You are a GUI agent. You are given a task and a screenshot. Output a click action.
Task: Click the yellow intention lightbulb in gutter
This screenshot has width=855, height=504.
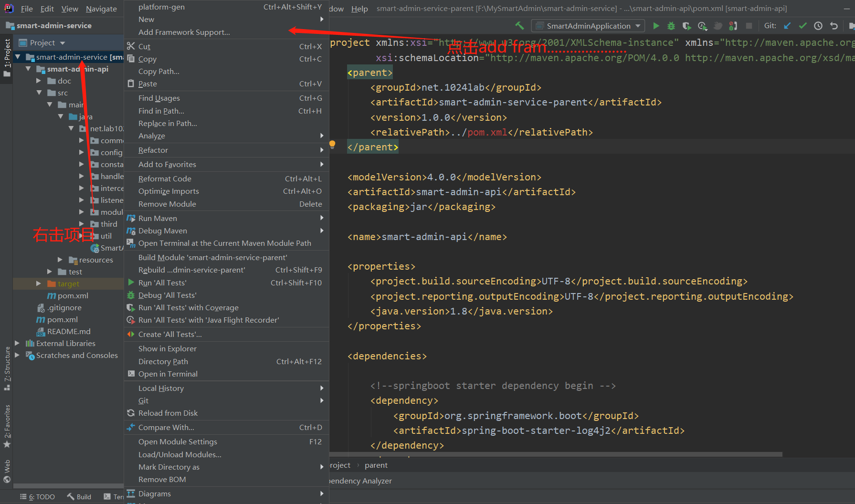[332, 144]
